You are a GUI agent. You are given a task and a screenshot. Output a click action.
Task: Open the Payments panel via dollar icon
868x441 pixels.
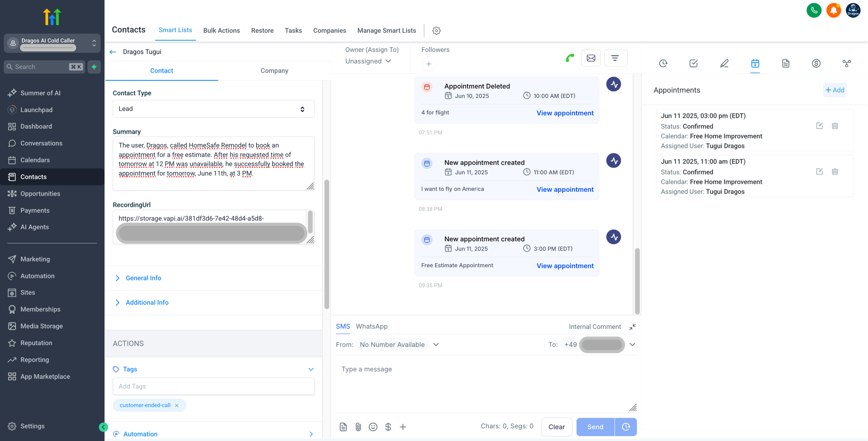[816, 63]
